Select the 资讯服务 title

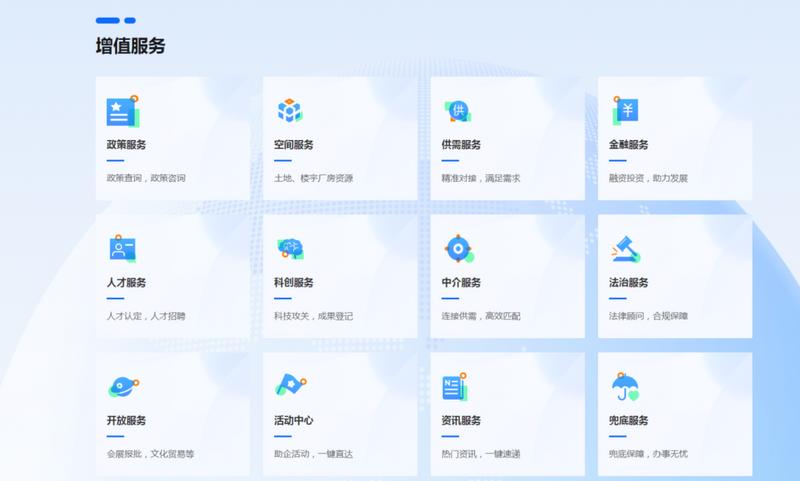pyautogui.click(x=461, y=421)
